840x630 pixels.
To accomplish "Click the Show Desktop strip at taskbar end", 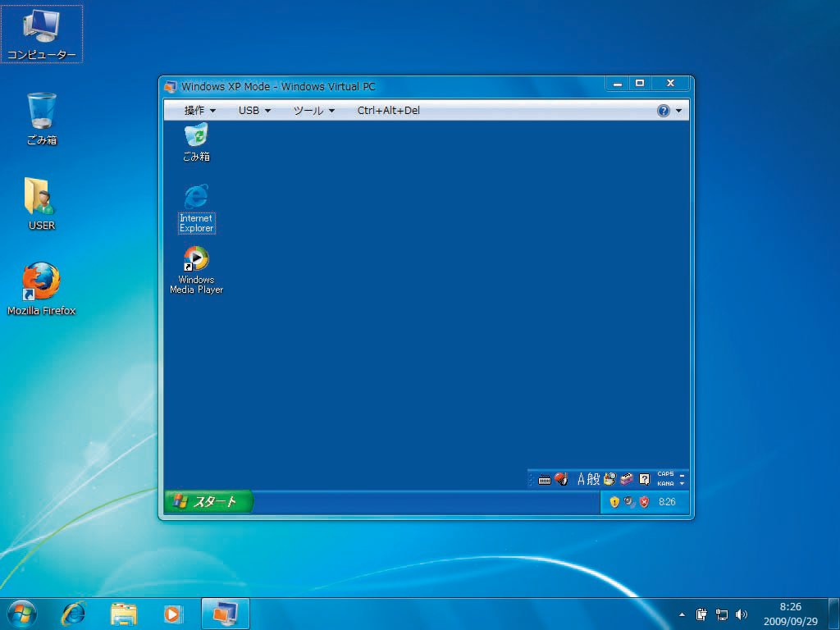I will coord(834,614).
